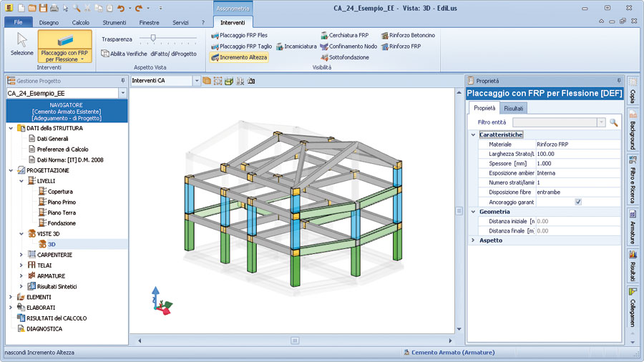Toggle Rinforzo FRP visibility

pos(401,47)
